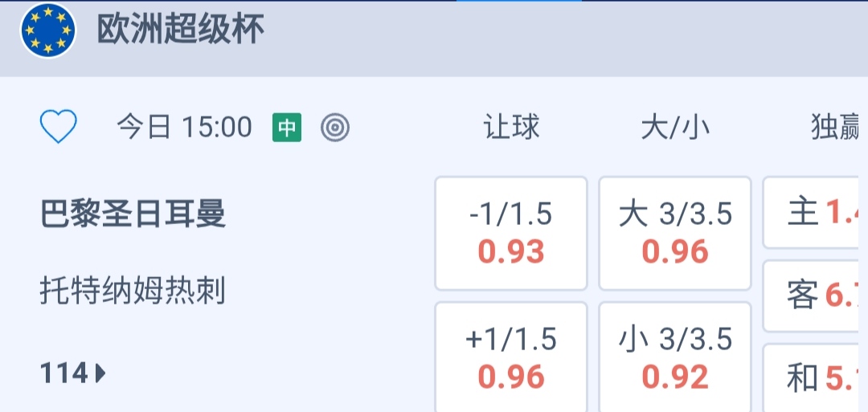Viewport: 868px width, 412px height.
Task: Click the target live-tracker icon
Action: point(335,128)
